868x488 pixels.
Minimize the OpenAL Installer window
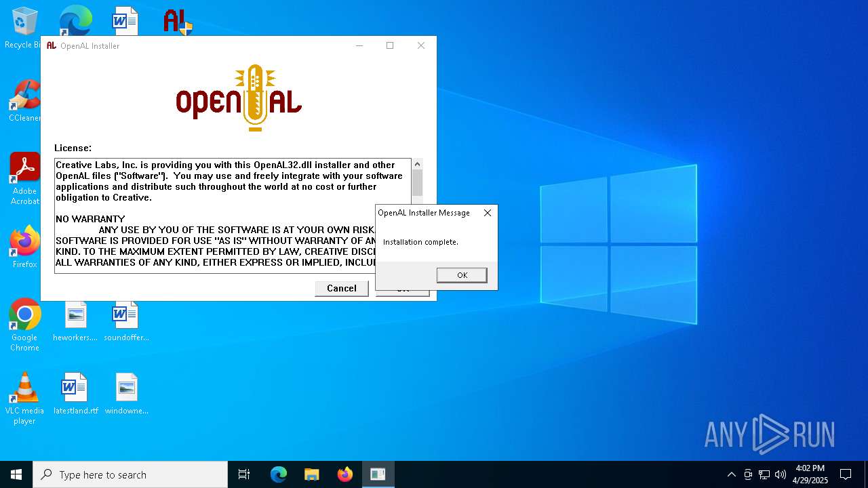coord(359,45)
